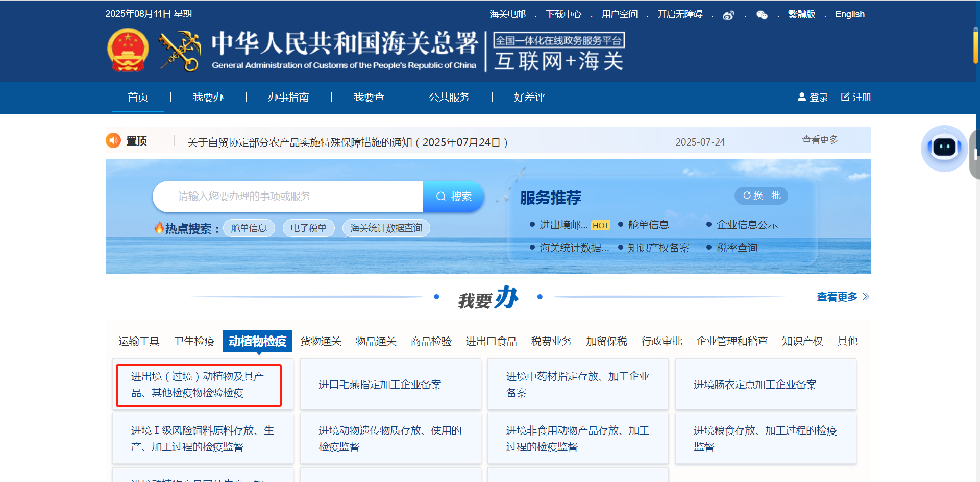Open 下载中心 link in top bar

[x=563, y=14]
